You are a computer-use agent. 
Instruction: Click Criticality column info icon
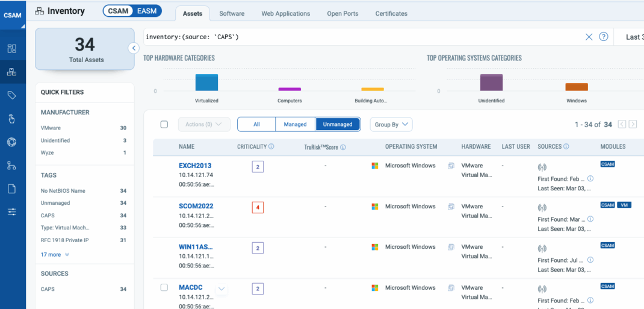[271, 147]
